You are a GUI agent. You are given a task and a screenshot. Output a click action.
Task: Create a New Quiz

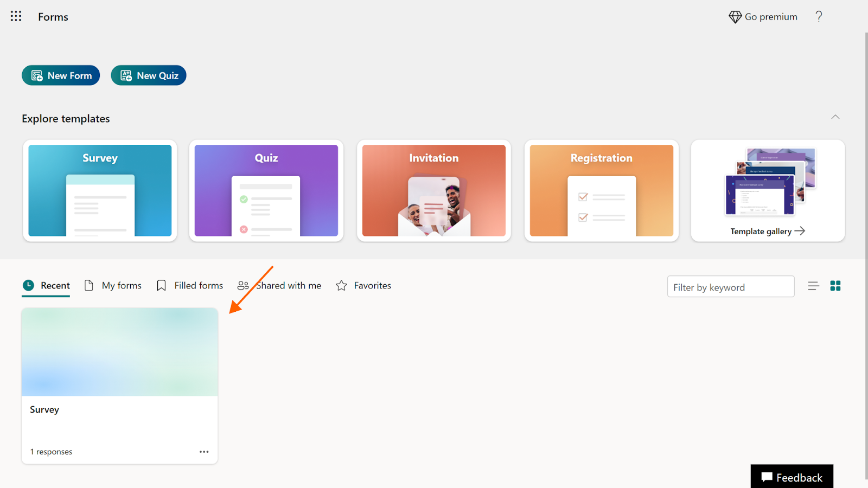pyautogui.click(x=149, y=75)
